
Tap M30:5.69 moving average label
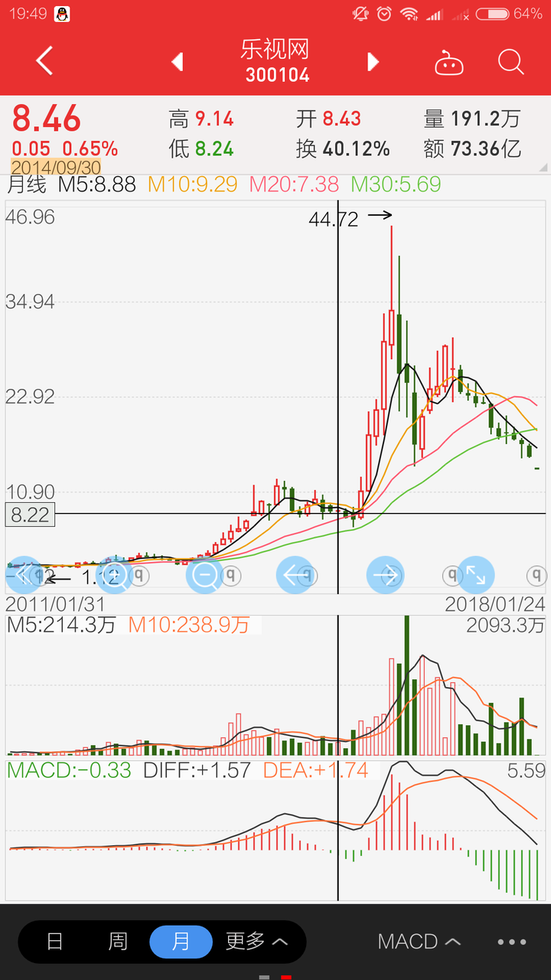(396, 185)
